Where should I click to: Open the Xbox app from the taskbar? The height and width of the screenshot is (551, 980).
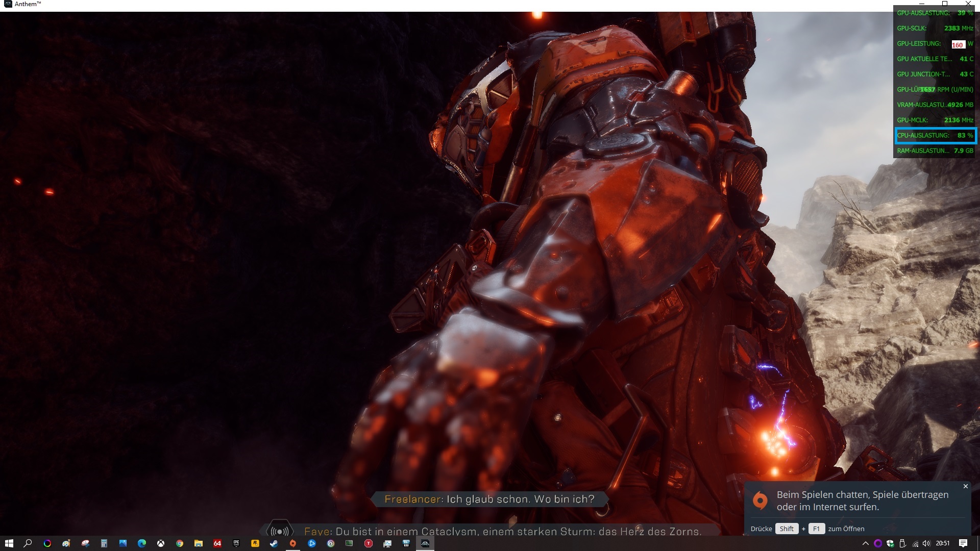[160, 543]
